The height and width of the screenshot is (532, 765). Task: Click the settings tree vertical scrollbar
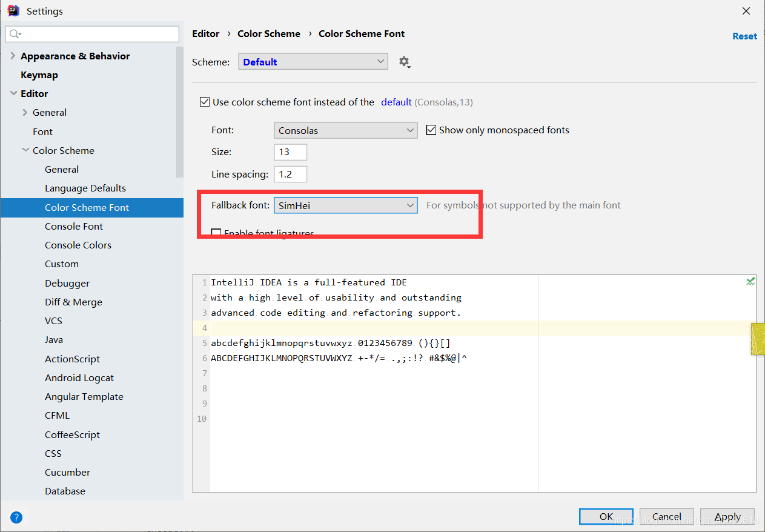click(179, 112)
